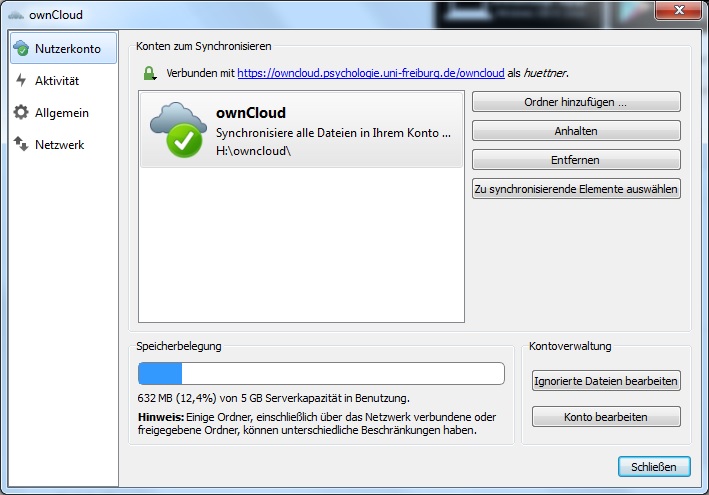Click the Hinweis note text
Screen dimensions: 709x495
[x=317, y=423]
